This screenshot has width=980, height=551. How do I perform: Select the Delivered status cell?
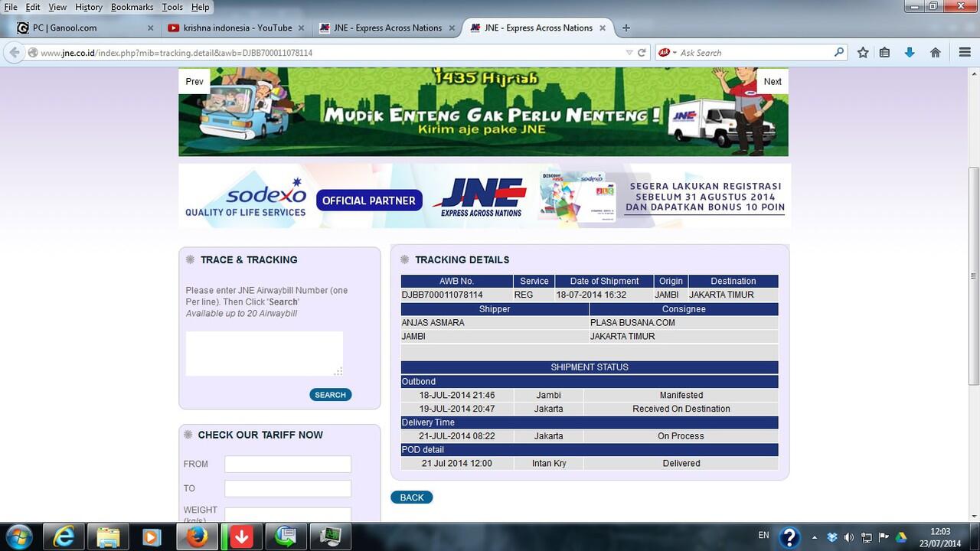point(681,463)
